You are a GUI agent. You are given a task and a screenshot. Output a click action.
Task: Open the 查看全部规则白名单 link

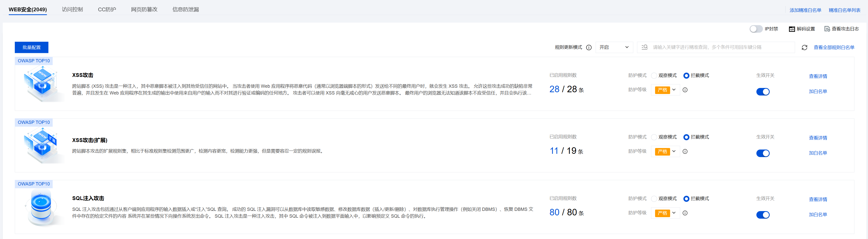[834, 47]
